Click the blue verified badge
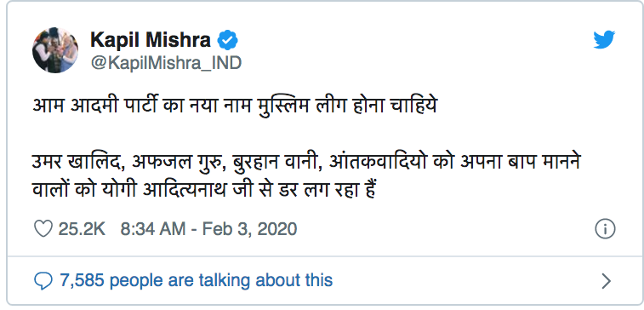Viewport: 644px width, 310px height. (227, 41)
